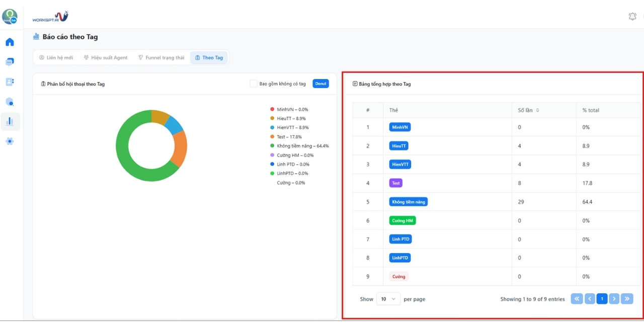644x325 pixels.
Task: Click the Donut chart type button
Action: (x=320, y=84)
